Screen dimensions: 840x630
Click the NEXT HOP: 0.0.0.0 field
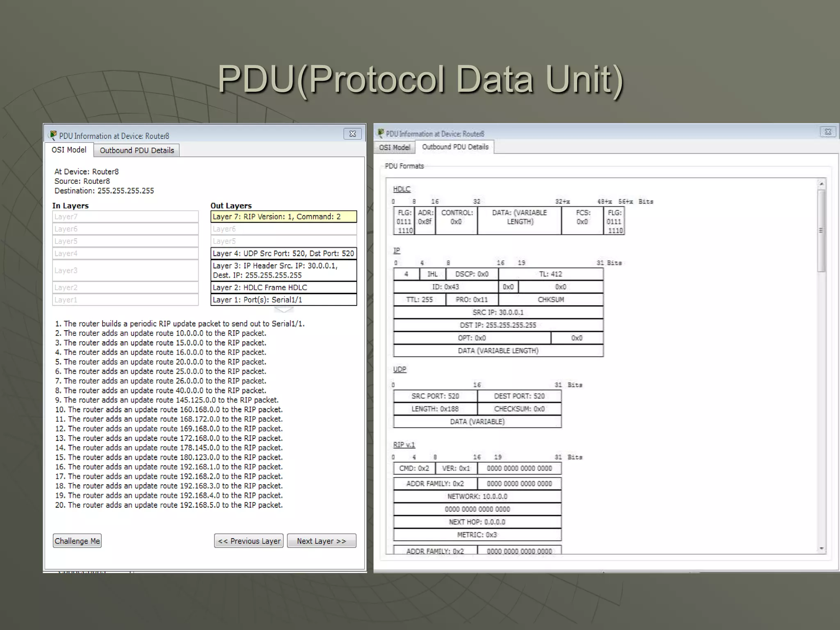[477, 522]
